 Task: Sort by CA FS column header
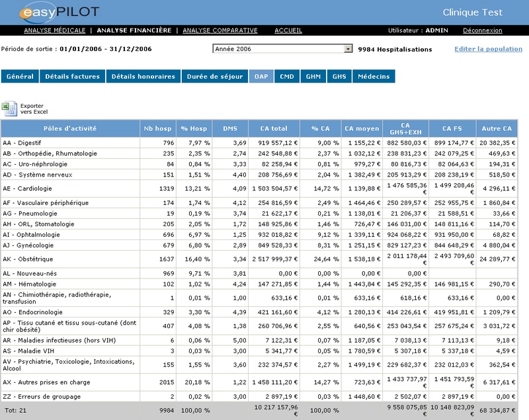(452, 128)
